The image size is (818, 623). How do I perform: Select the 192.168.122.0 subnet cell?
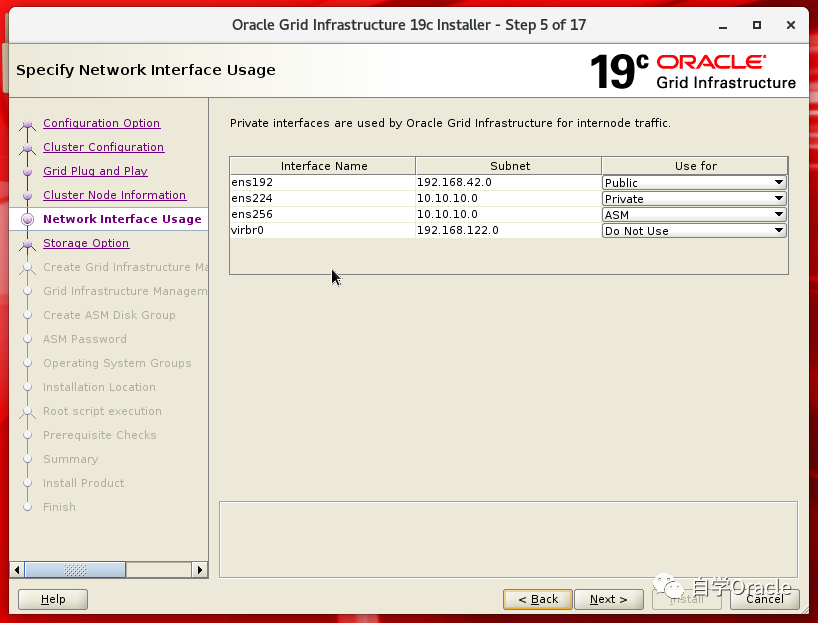coord(508,231)
